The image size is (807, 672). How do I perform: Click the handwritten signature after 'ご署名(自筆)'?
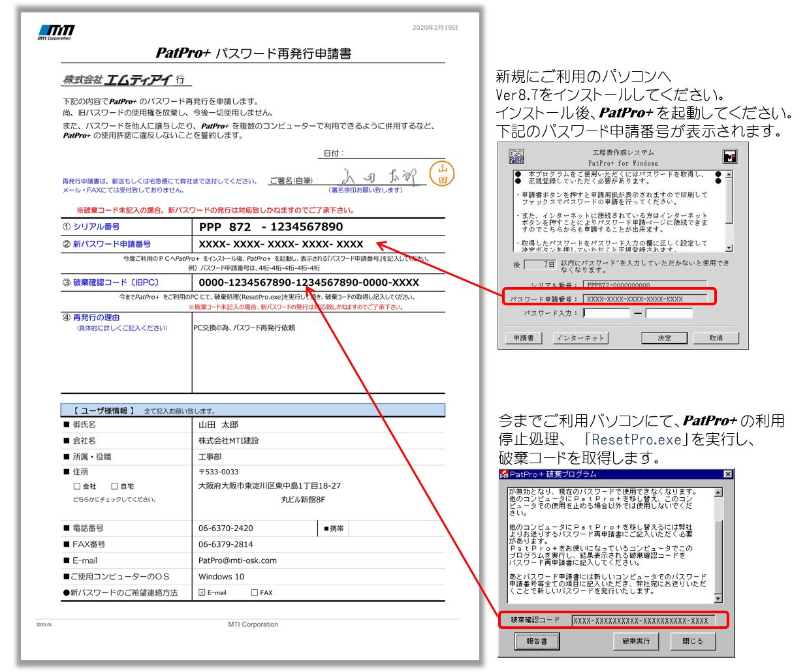pos(380,177)
